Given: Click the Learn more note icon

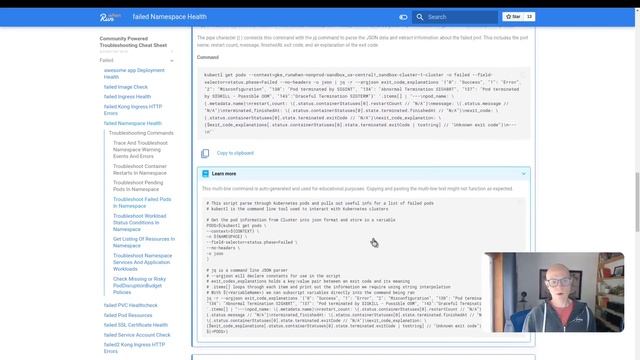Looking at the screenshot, I should coord(205,174).
